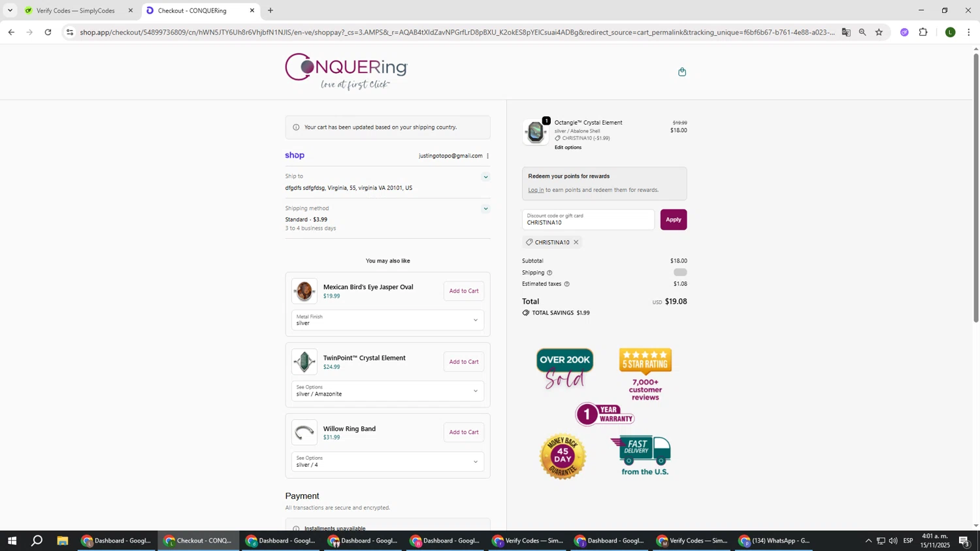The width and height of the screenshot is (980, 551).
Task: Open the shopping bag cart icon
Action: (682, 72)
